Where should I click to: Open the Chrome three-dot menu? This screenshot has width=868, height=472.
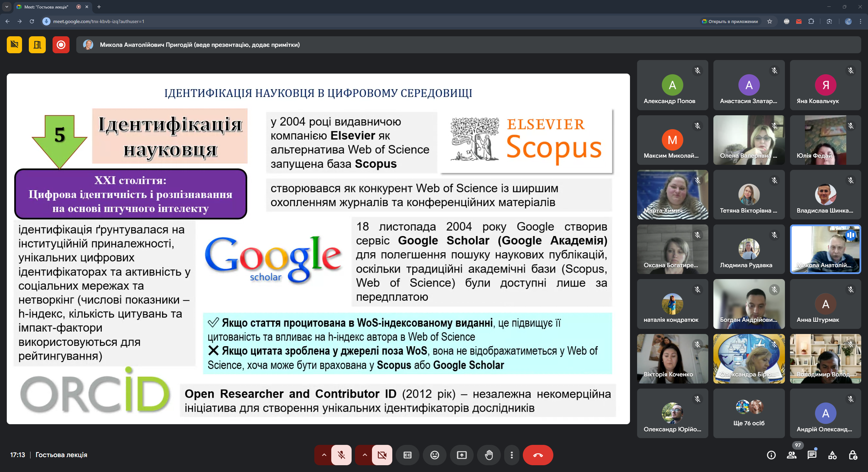[861, 21]
